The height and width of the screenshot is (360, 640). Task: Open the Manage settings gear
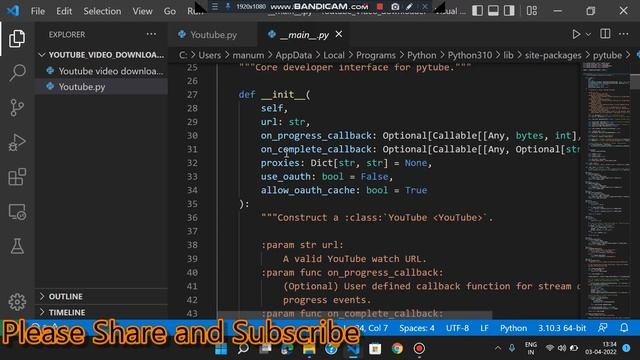17,302
